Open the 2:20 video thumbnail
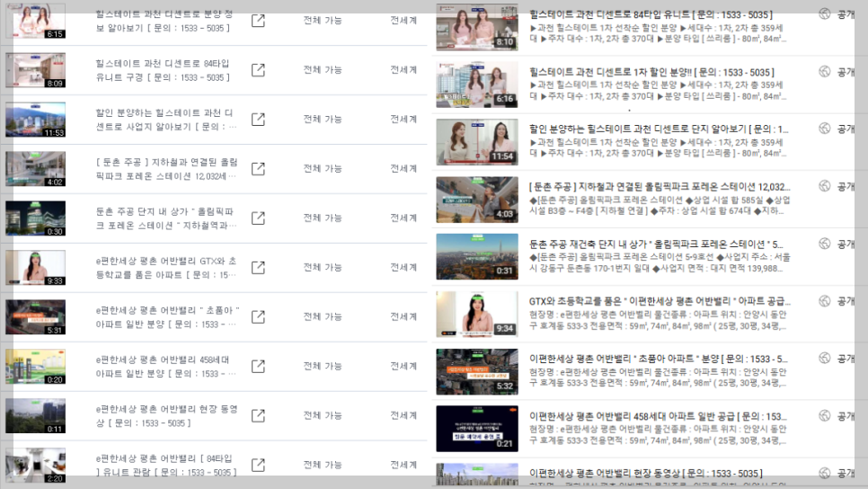This screenshot has height=489, width=868. pyautogui.click(x=35, y=465)
